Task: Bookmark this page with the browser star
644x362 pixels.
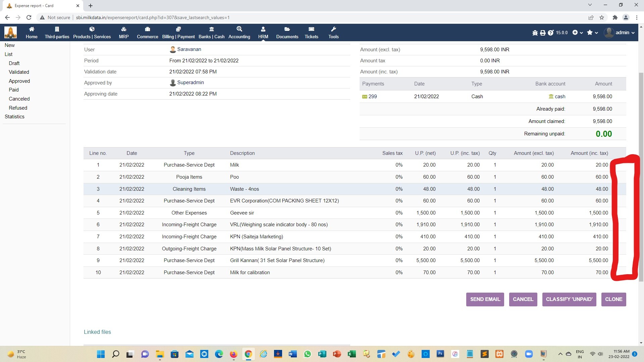Action: tap(602, 17)
